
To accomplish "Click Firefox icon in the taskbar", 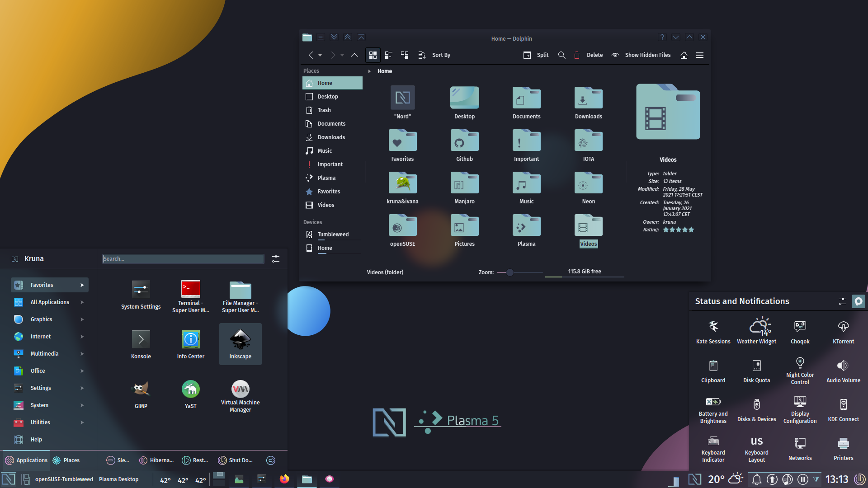I will click(284, 479).
